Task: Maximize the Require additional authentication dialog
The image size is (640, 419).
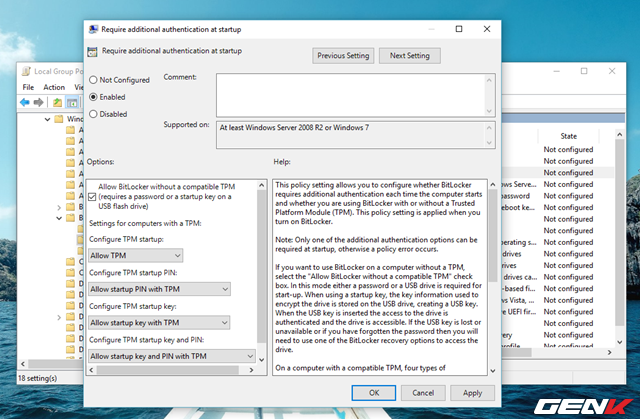Action: coord(459,29)
